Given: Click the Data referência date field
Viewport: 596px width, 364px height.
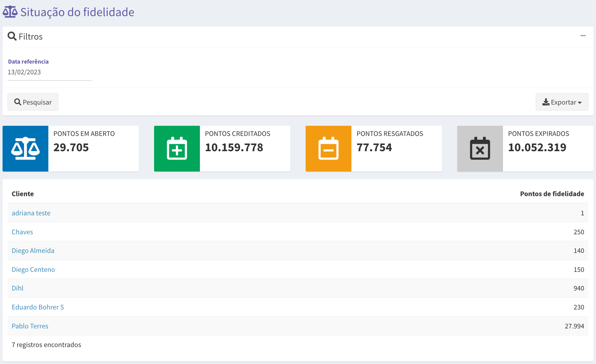Looking at the screenshot, I should point(49,72).
